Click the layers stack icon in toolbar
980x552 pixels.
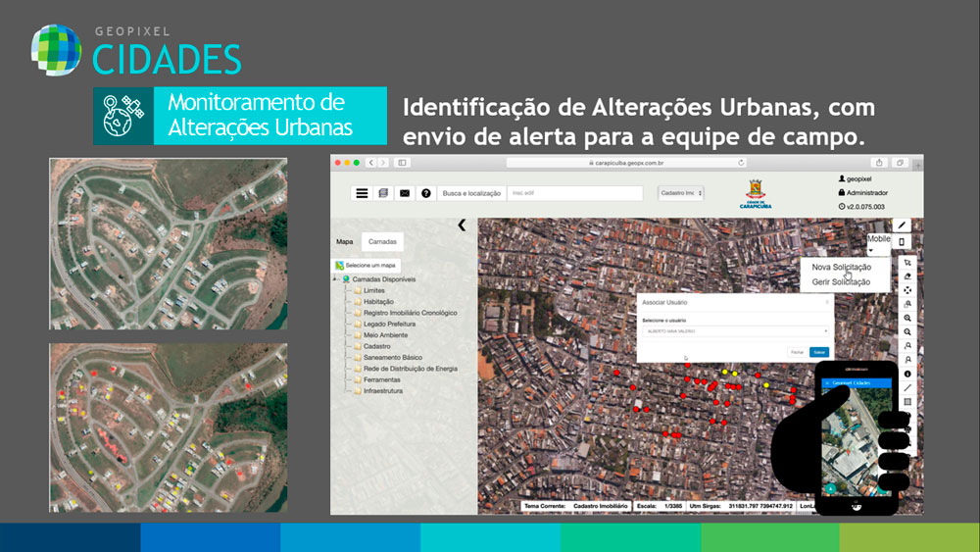click(x=383, y=193)
